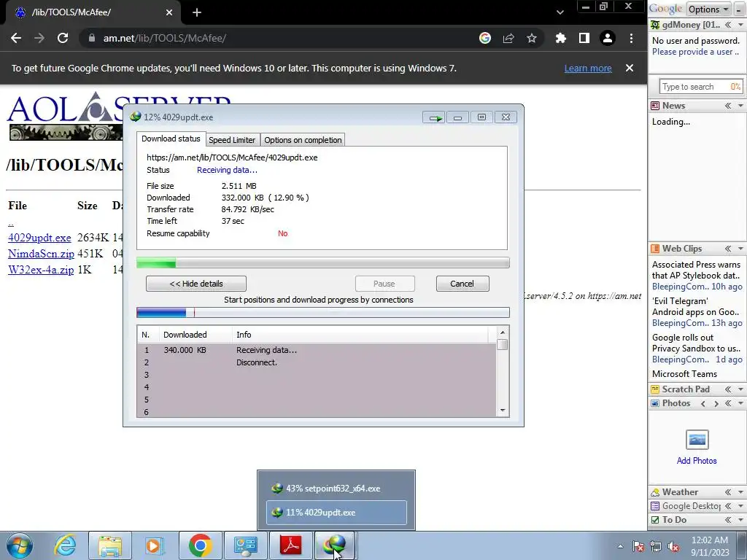Open Chrome's three-dot menu
This screenshot has height=560, width=747.
[631, 38]
